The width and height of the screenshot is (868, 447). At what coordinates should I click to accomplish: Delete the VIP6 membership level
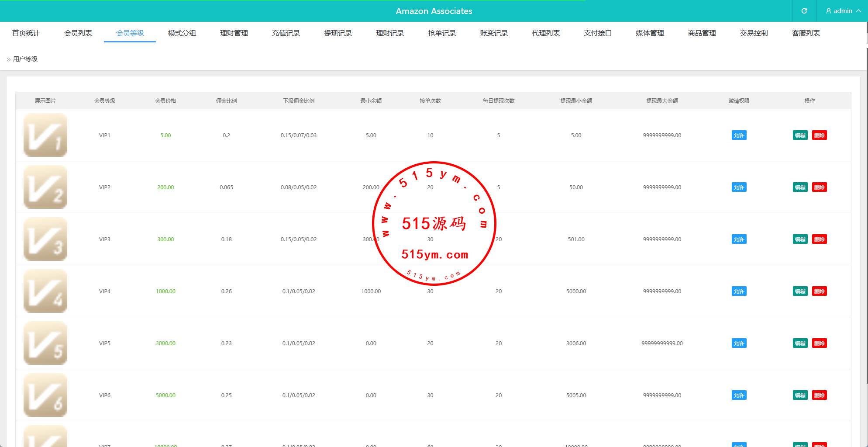[x=819, y=395]
